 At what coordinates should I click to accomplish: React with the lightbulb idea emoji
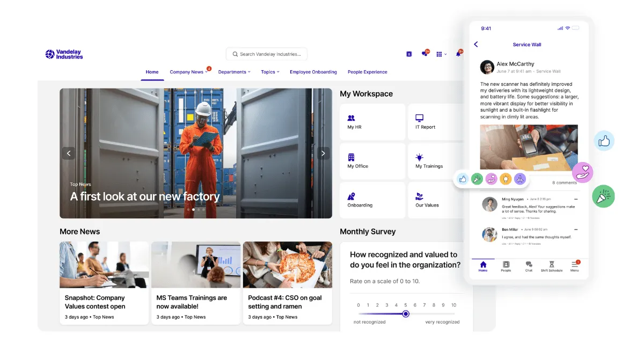(506, 179)
